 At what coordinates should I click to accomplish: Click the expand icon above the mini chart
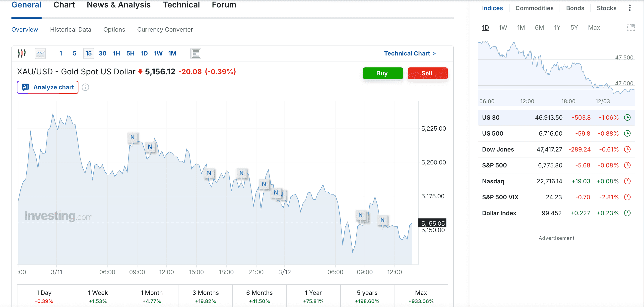631,27
